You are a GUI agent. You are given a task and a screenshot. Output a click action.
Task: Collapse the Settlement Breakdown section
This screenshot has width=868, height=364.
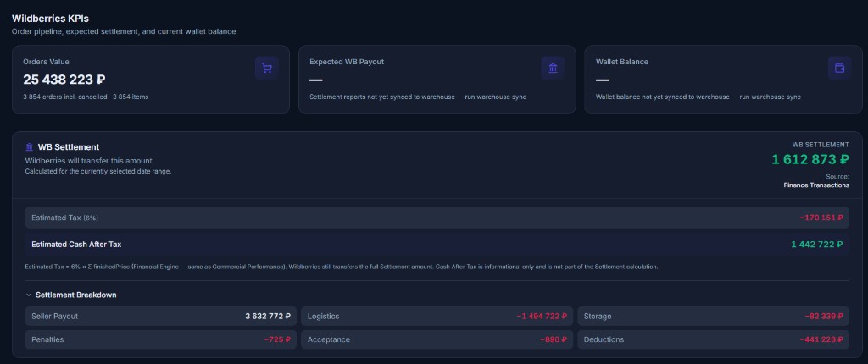tap(29, 295)
